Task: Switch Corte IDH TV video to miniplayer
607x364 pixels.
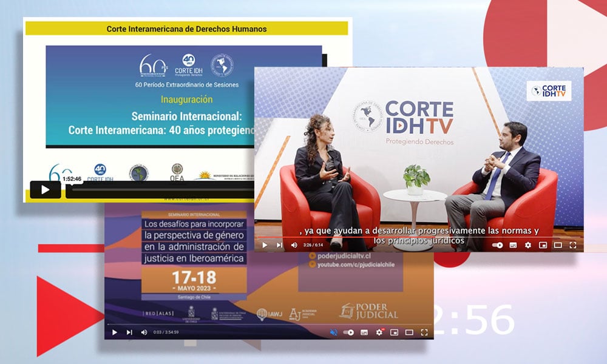Action: tap(543, 245)
